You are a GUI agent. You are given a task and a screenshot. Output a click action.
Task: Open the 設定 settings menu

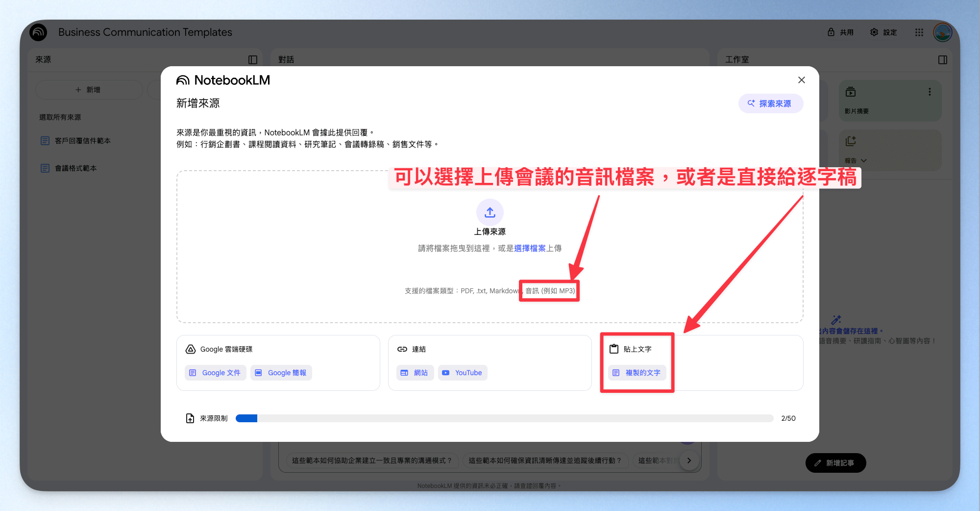tap(884, 32)
